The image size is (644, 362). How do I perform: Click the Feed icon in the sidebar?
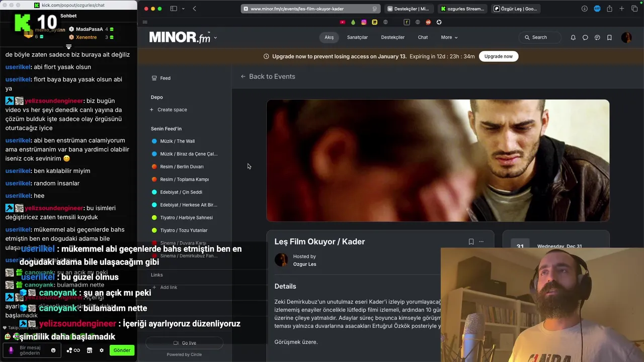(154, 78)
